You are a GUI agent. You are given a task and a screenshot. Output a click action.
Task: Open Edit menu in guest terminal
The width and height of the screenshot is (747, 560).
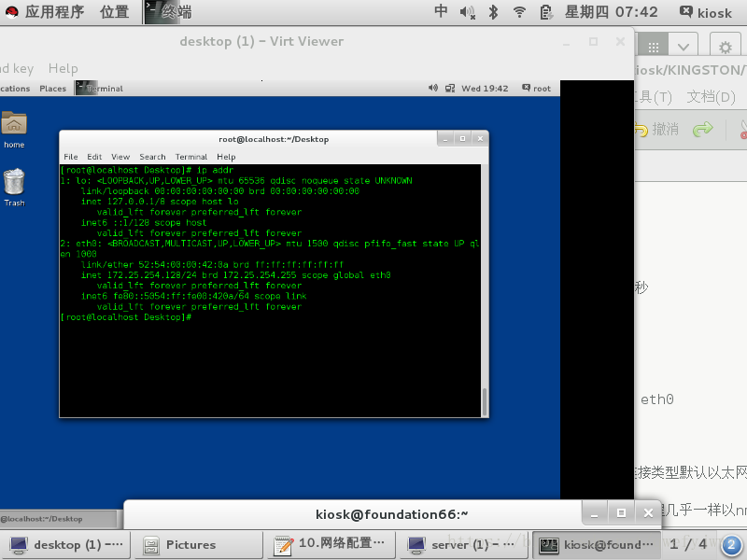pyautogui.click(x=94, y=157)
